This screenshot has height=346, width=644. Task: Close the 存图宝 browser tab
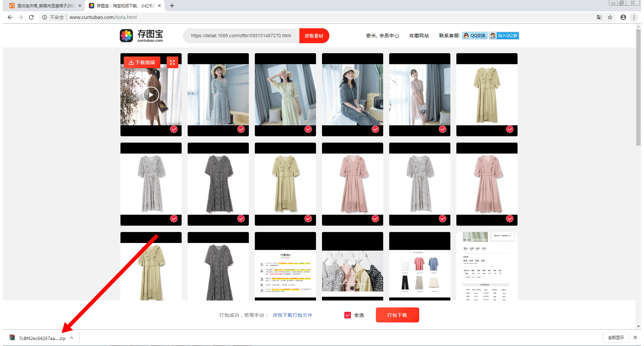[x=159, y=6]
